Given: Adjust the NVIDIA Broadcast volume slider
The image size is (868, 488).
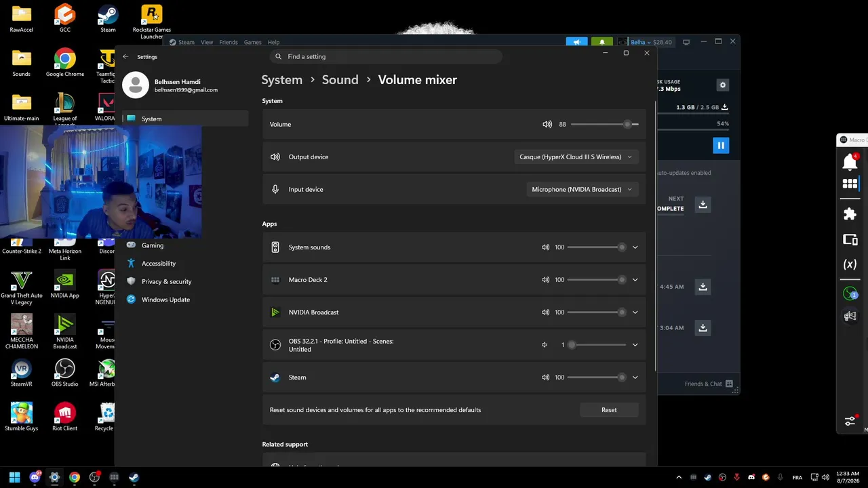Looking at the screenshot, I should point(597,312).
